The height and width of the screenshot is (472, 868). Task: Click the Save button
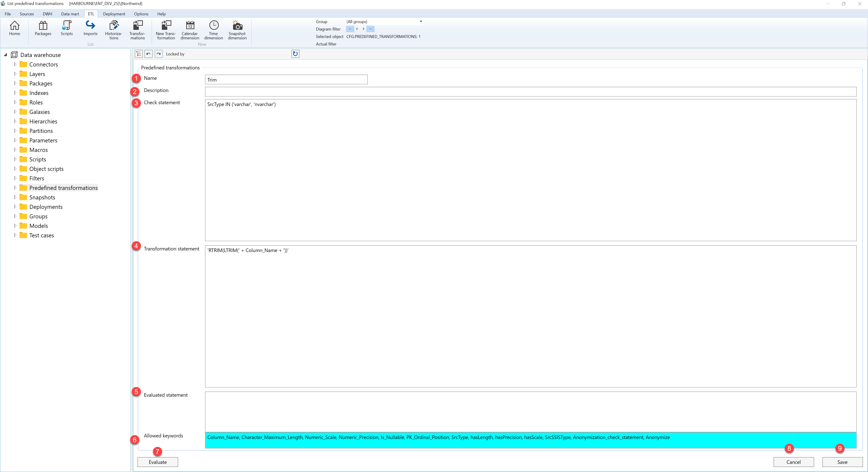(x=842, y=462)
